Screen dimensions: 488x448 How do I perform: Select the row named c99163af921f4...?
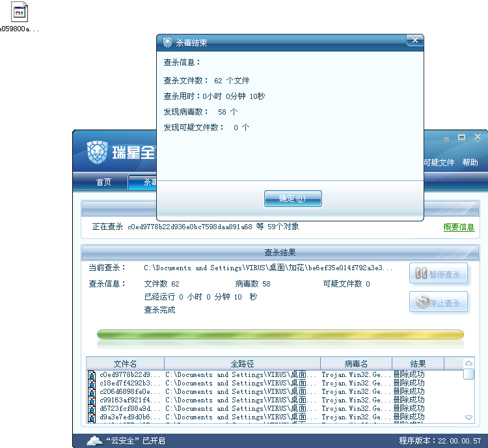click(x=275, y=400)
